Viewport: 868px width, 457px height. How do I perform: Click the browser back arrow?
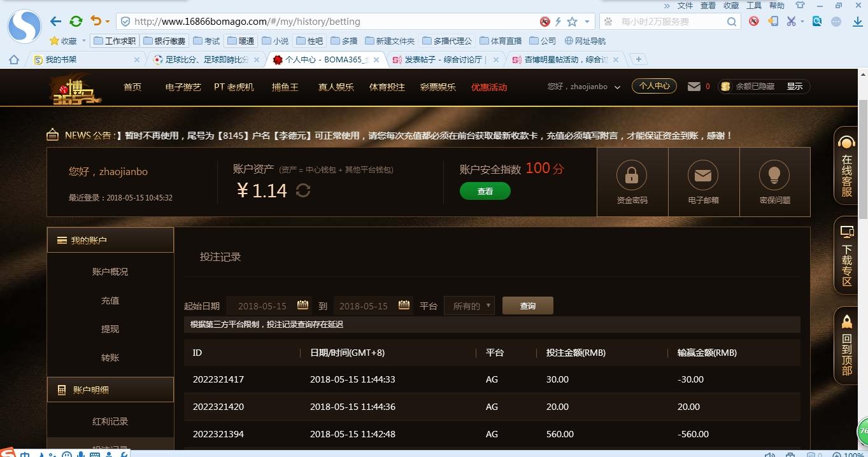(x=55, y=21)
